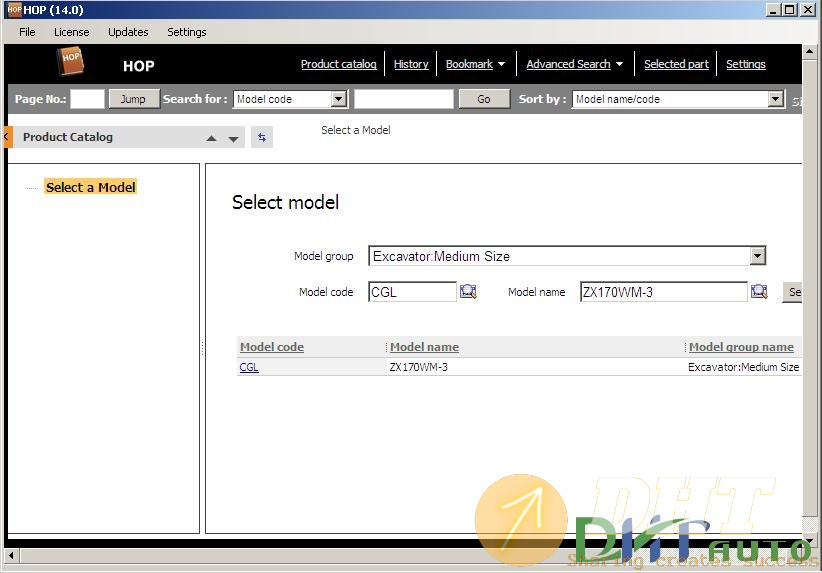Screen dimensions: 822x573
Task: Click the Product Catalog panel title
Action: pyautogui.click(x=68, y=137)
